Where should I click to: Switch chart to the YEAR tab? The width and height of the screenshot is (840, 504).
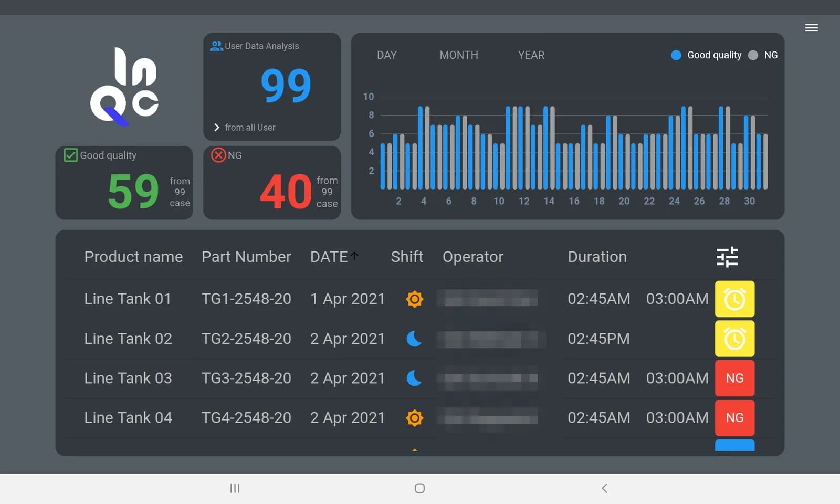pos(531,55)
